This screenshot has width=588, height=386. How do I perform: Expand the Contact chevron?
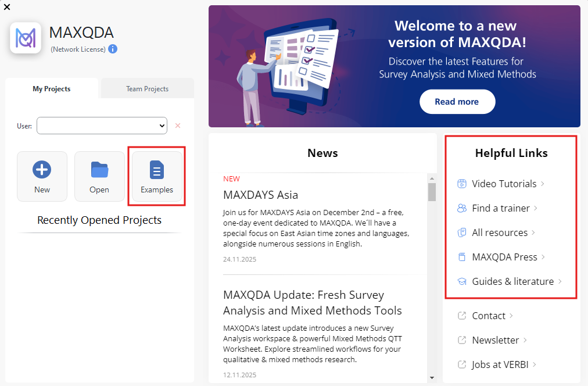[x=511, y=316]
